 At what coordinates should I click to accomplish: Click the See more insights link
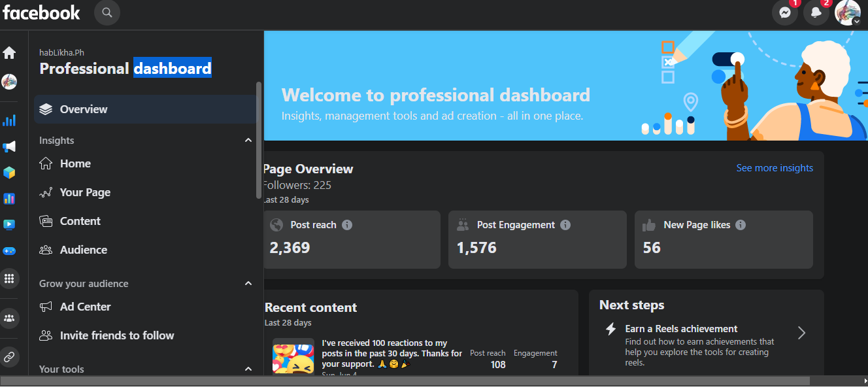(x=775, y=168)
